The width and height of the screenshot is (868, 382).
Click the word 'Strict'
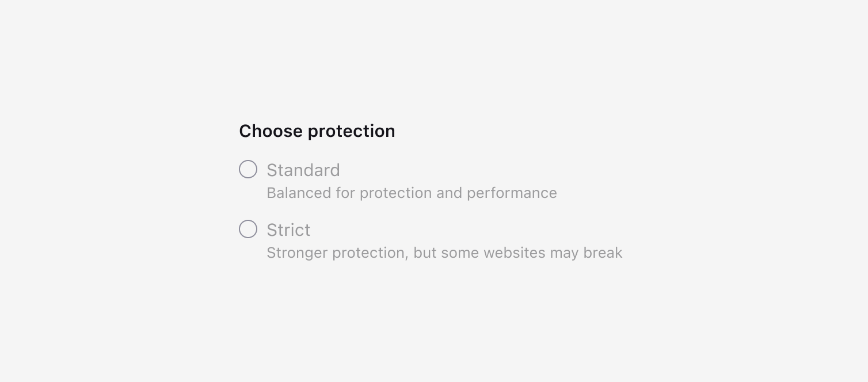pyautogui.click(x=288, y=230)
